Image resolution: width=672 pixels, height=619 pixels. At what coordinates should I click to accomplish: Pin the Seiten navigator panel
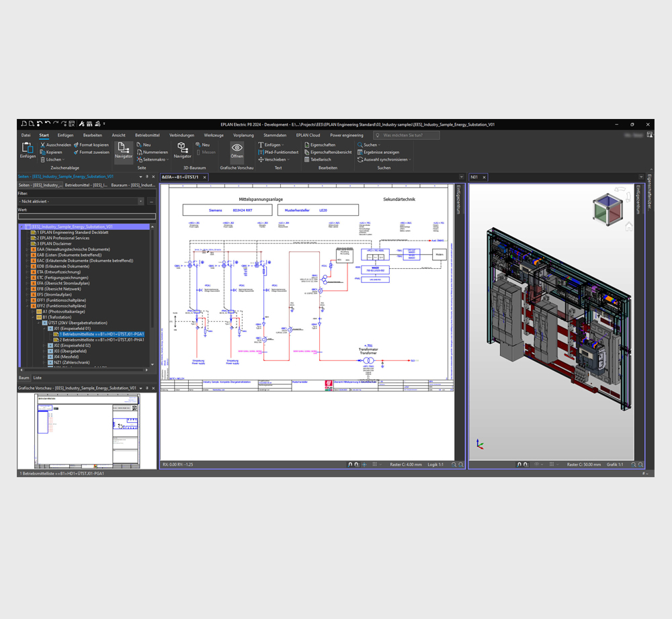147,177
